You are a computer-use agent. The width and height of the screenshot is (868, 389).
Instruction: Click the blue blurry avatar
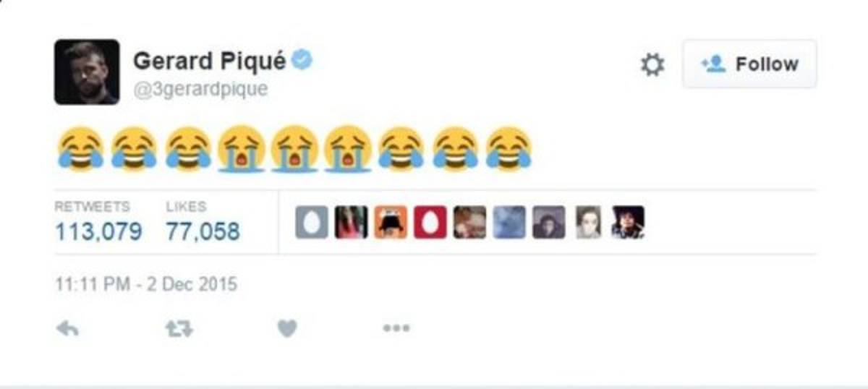509,223
